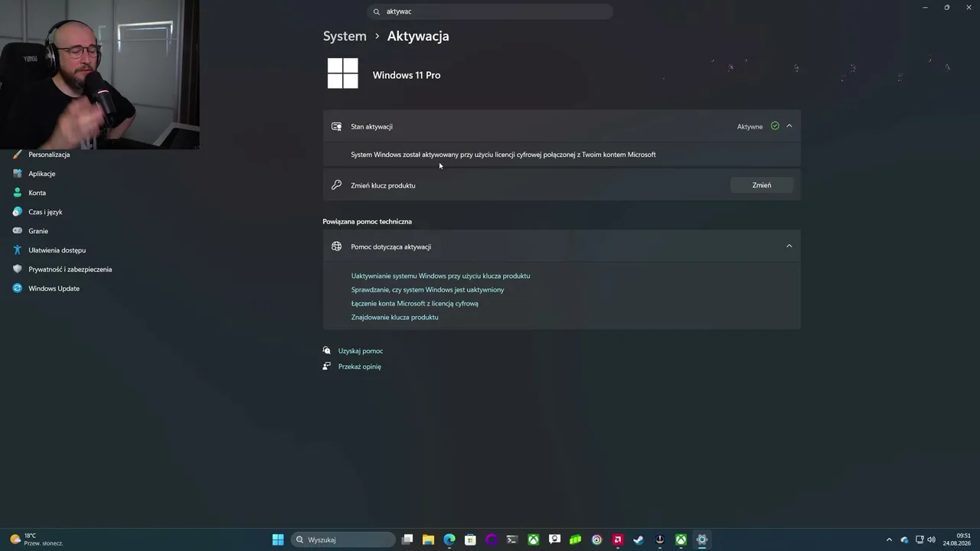
Task: Click the Zmień button for product key
Action: point(762,185)
